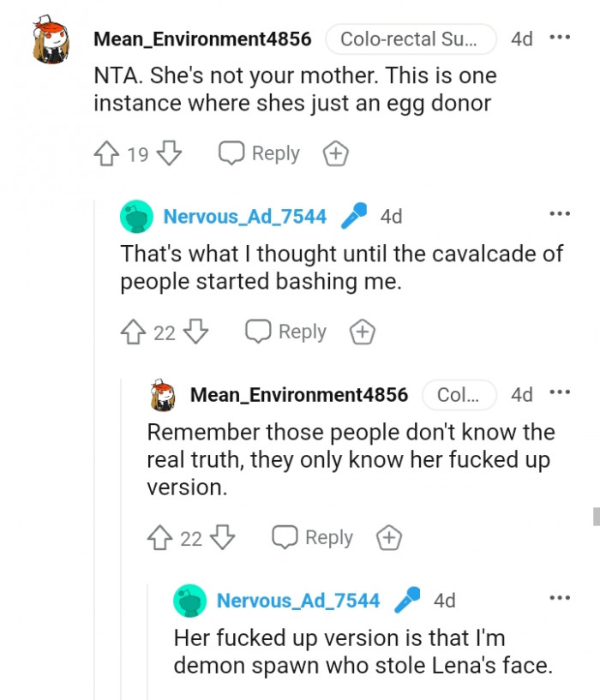Downvote the 'Remember those people' comment
This screenshot has width=600, height=700.
click(x=224, y=538)
